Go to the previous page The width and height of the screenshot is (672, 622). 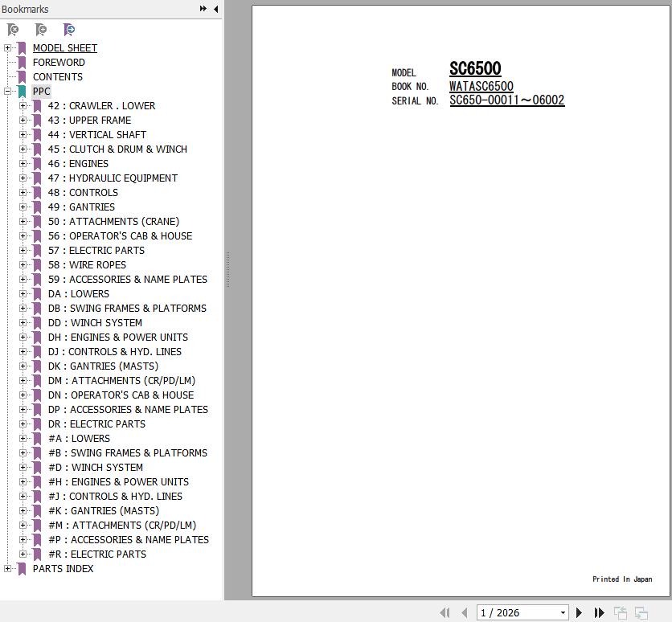tap(464, 612)
